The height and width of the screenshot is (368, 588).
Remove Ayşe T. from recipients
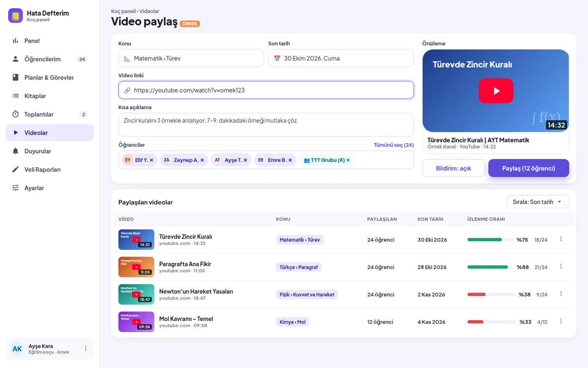point(245,160)
